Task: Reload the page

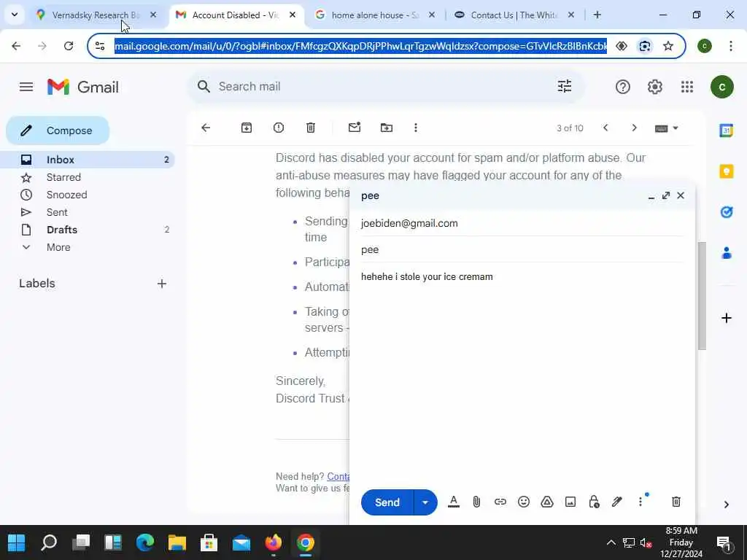Action: (x=69, y=46)
